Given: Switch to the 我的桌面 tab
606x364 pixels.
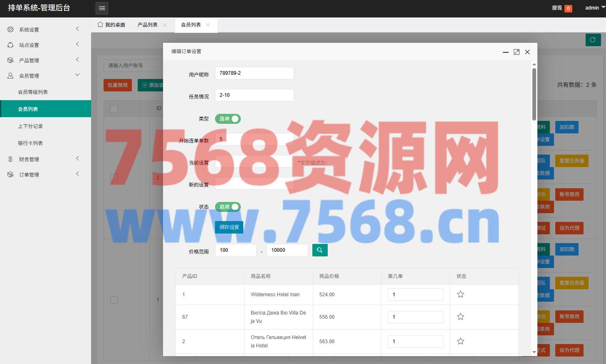Looking at the screenshot, I should point(111,25).
